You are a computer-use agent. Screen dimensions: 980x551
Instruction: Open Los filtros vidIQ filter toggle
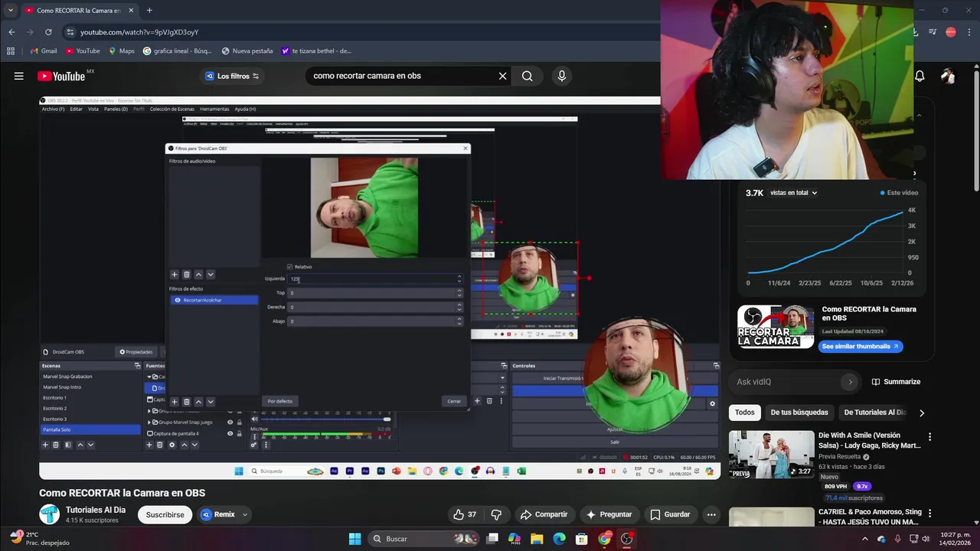(232, 76)
